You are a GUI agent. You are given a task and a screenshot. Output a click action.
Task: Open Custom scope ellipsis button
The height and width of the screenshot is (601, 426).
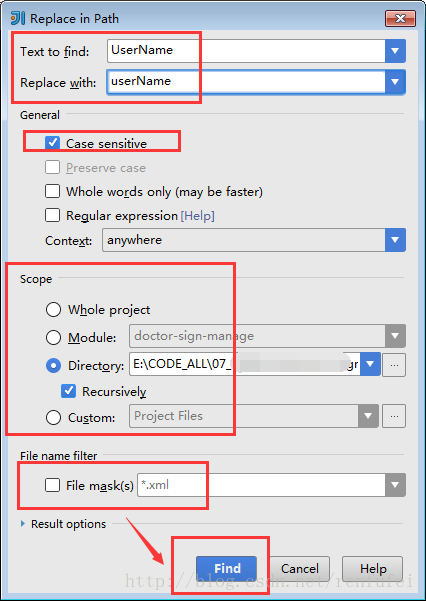(x=394, y=416)
